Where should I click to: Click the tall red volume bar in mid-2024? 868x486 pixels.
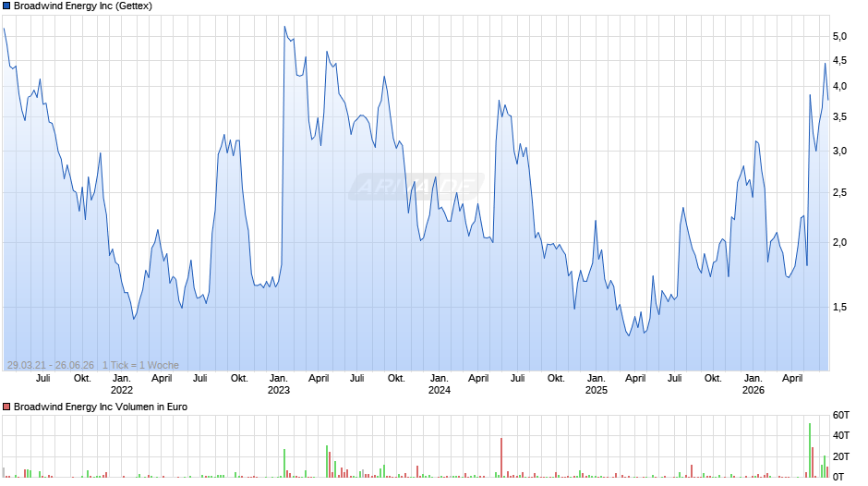tap(501, 457)
